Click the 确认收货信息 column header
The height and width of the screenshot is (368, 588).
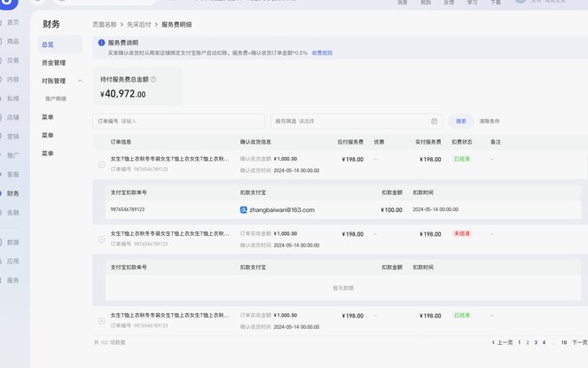(x=255, y=142)
